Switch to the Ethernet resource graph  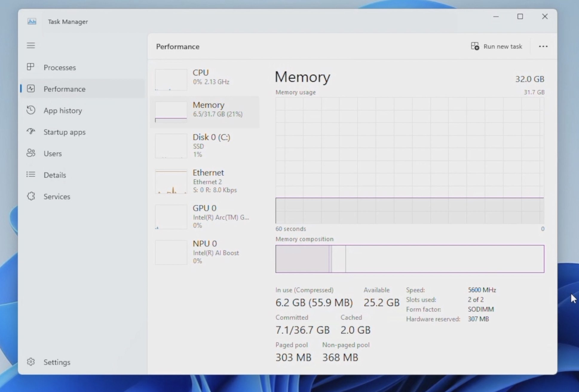[x=205, y=181]
